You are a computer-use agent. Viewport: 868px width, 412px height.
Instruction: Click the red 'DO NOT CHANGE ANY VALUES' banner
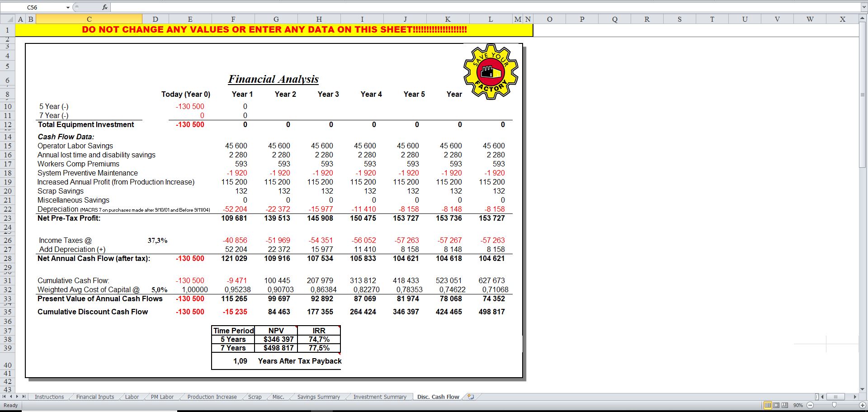point(274,29)
